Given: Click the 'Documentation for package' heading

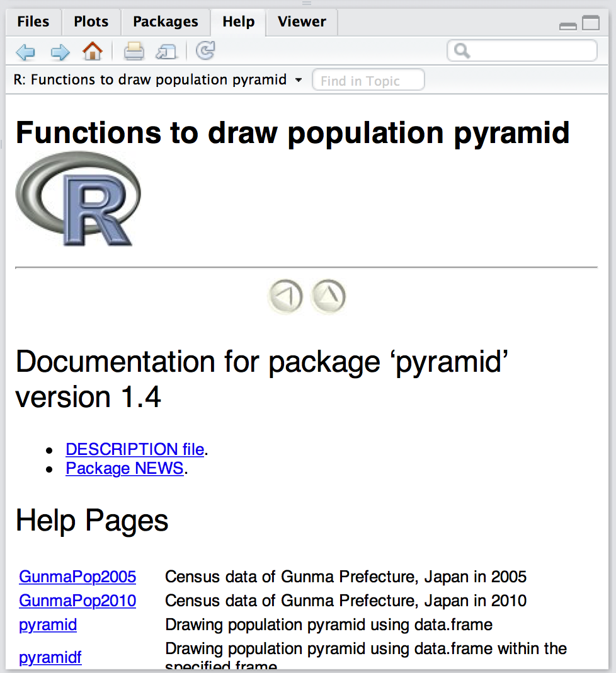Looking at the screenshot, I should tap(261, 379).
